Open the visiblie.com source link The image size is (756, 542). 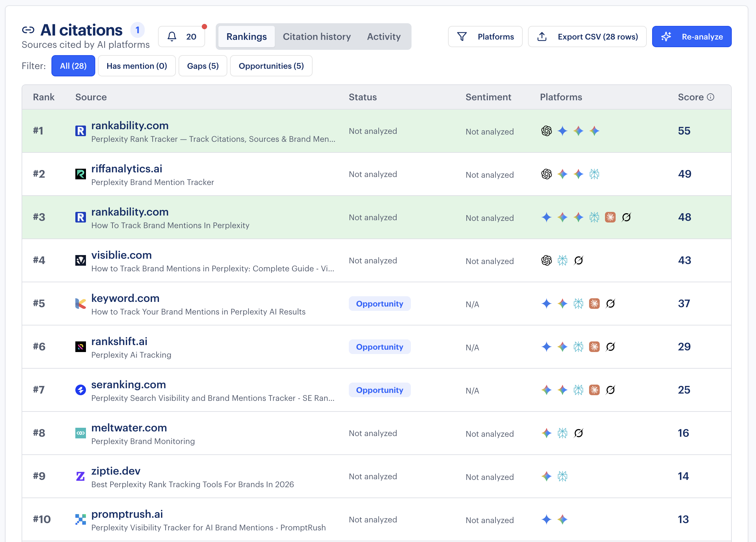(121, 255)
